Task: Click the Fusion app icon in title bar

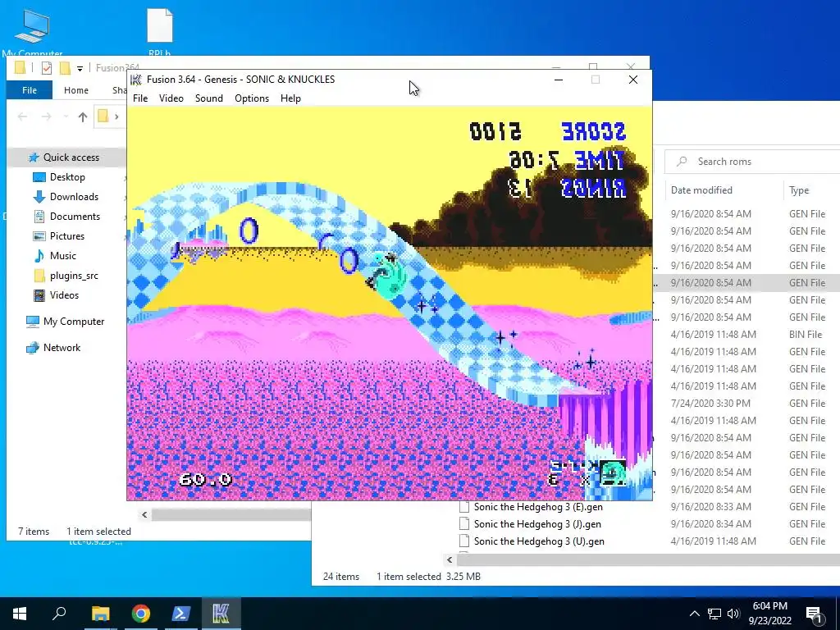Action: pos(136,80)
